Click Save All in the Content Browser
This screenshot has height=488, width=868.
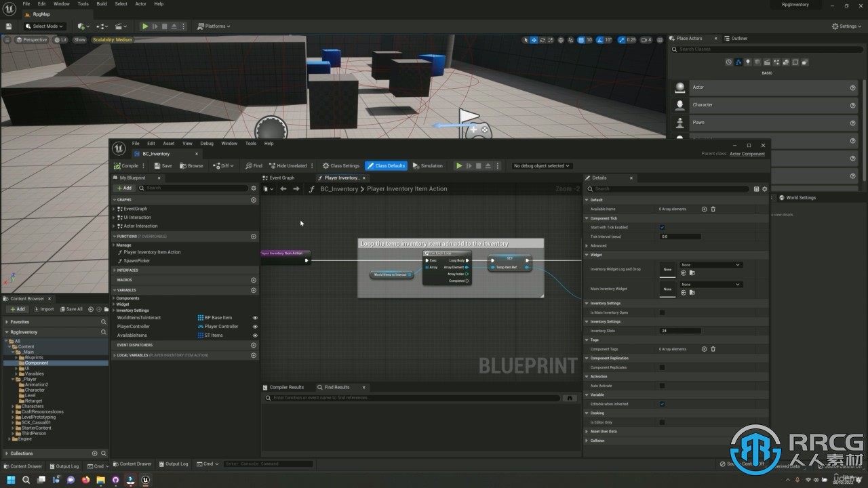tap(71, 309)
